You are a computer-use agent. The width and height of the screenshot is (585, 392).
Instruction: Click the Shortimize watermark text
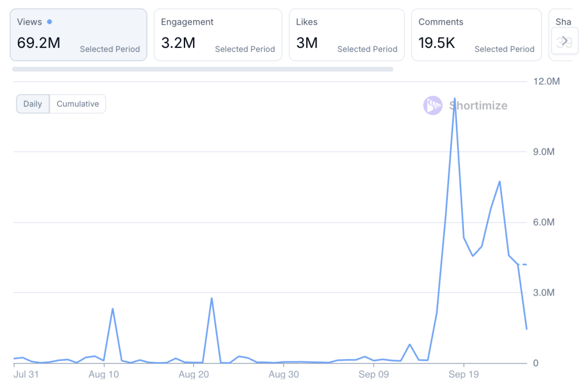click(x=478, y=106)
